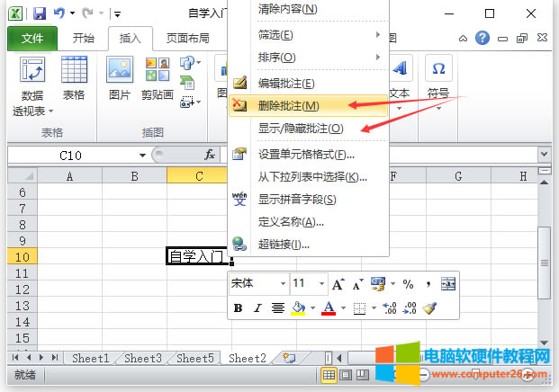The width and height of the screenshot is (559, 392).
Task: Insert a 表格 table
Action: click(x=74, y=79)
